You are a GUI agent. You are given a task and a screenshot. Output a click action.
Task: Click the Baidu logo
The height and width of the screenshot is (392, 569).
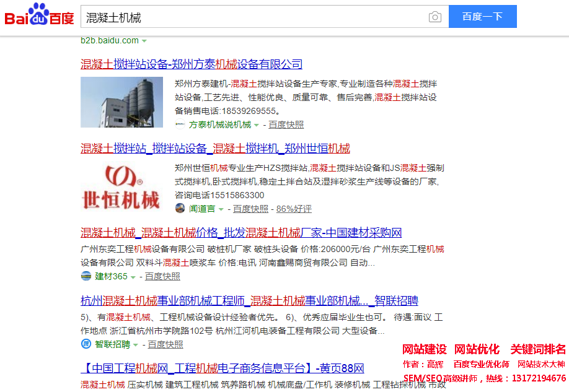click(39, 15)
